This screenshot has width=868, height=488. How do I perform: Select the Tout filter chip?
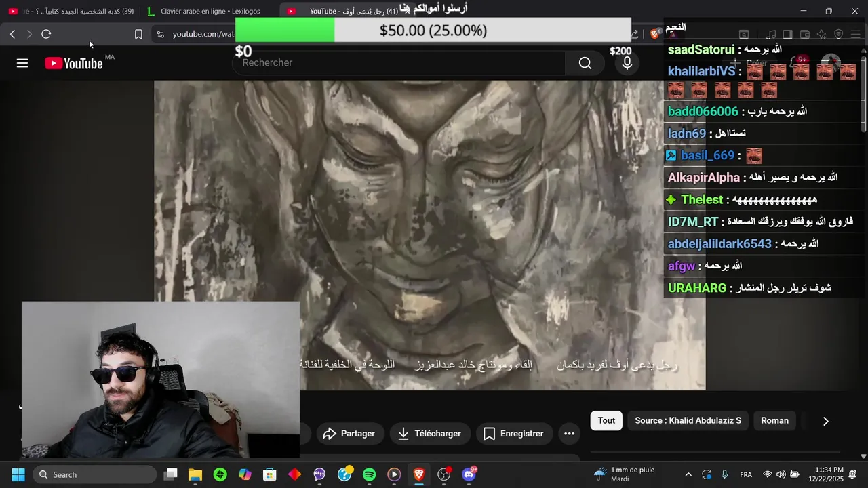606,421
